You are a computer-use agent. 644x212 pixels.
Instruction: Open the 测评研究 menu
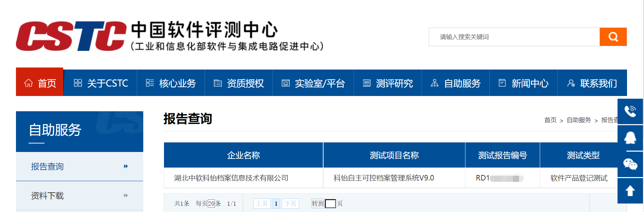tap(388, 83)
